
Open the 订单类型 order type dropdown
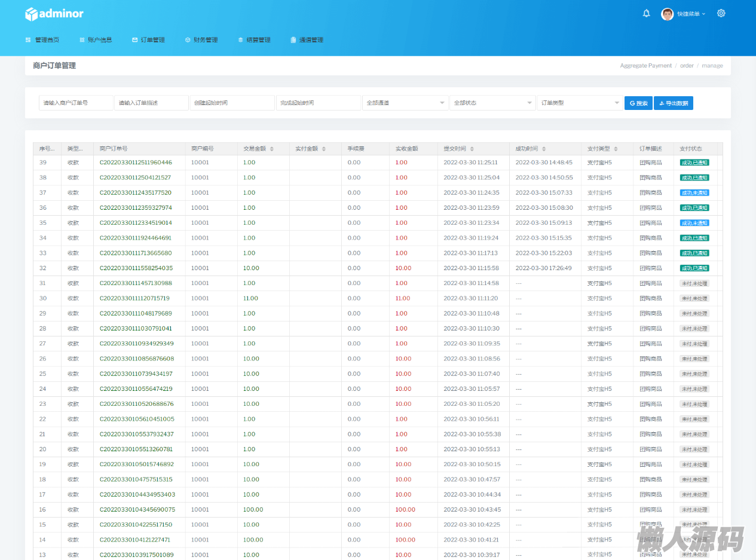click(580, 103)
